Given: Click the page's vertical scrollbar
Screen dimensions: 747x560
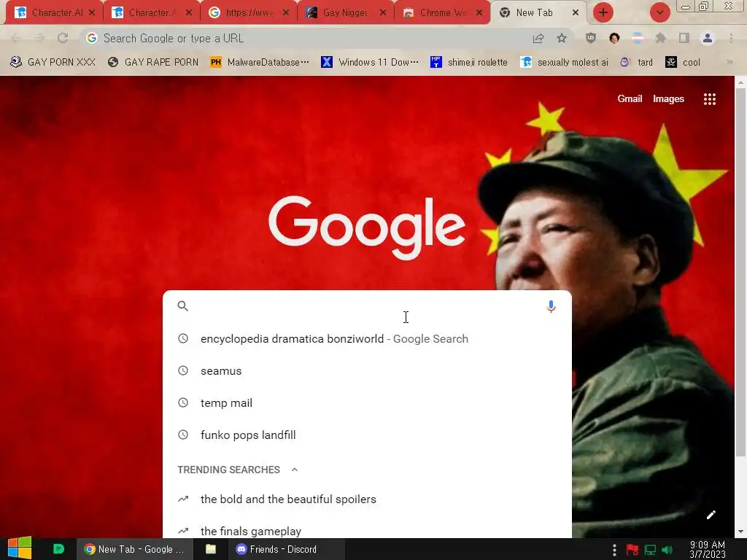Looking at the screenshot, I should pyautogui.click(x=740, y=273).
